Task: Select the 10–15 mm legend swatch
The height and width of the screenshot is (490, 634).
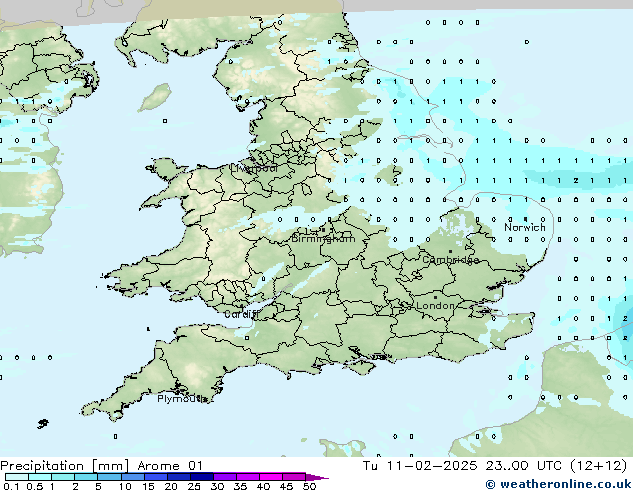Action: click(x=132, y=477)
